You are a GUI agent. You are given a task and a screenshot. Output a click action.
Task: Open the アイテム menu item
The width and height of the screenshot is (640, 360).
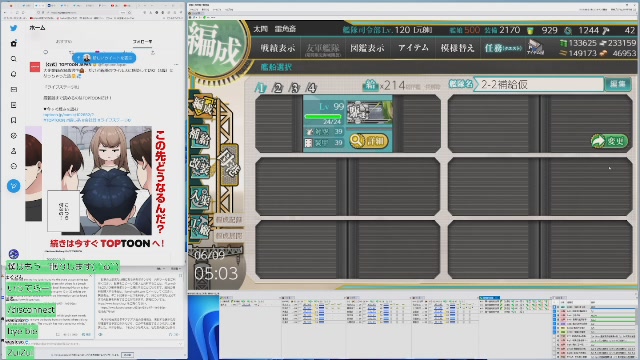click(x=413, y=48)
